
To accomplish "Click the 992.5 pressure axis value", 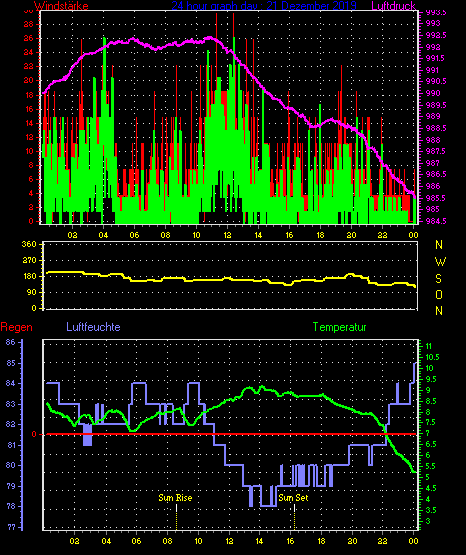I will (x=435, y=35).
